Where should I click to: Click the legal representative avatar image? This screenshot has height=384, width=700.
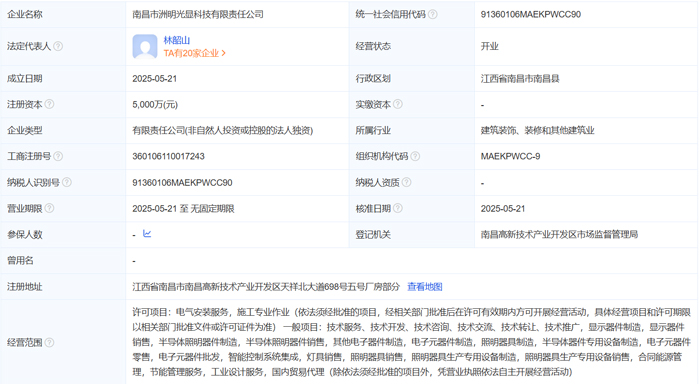tap(145, 46)
